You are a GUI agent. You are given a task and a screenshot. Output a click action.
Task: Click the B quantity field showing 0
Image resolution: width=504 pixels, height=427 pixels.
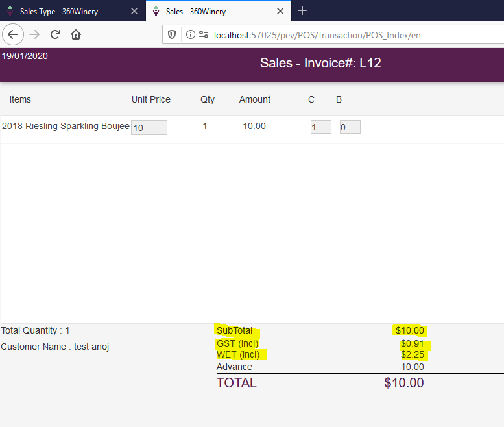pos(350,127)
